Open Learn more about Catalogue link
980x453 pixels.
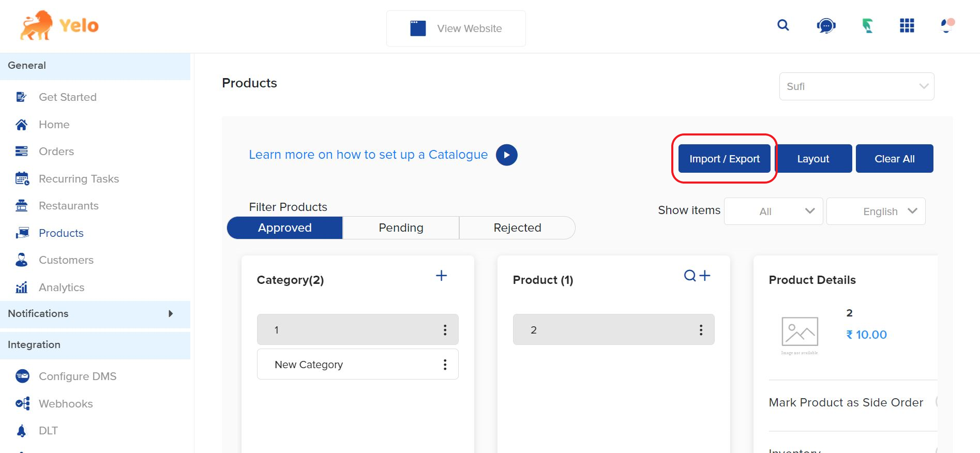[368, 155]
